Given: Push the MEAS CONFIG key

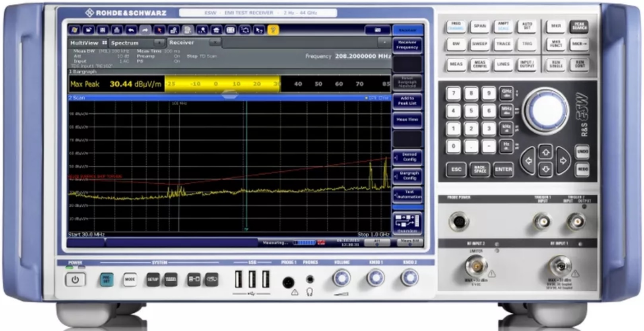Looking at the screenshot, I should point(480,64).
